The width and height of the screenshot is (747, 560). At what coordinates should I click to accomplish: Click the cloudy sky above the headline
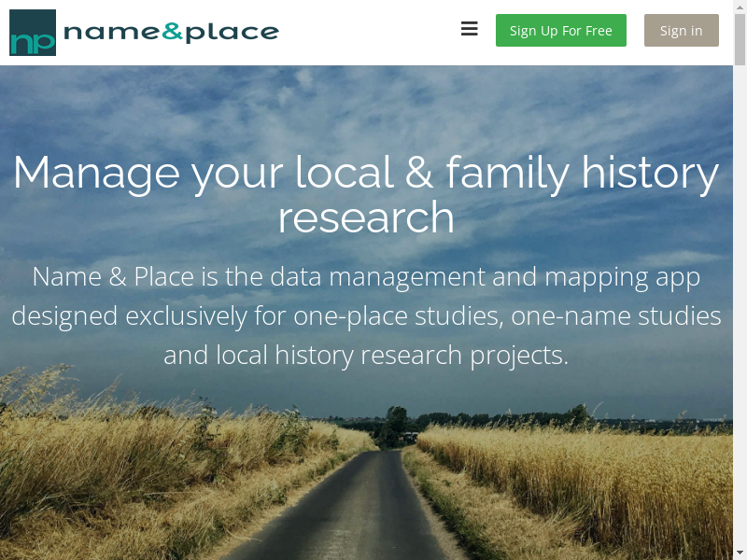click(x=373, y=103)
